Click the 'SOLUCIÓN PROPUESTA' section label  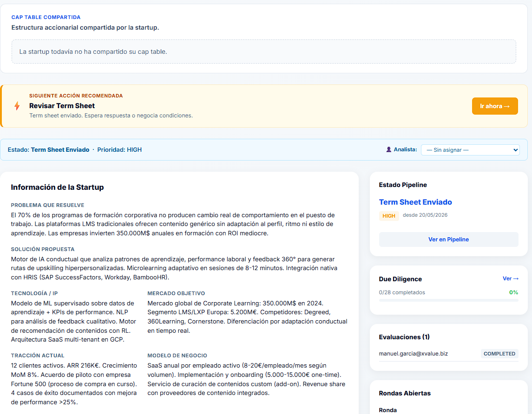point(42,249)
